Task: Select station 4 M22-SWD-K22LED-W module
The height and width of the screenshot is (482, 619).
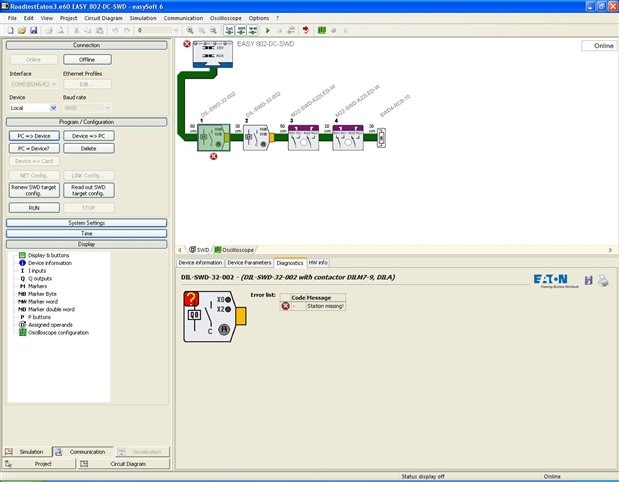Action: coord(348,137)
